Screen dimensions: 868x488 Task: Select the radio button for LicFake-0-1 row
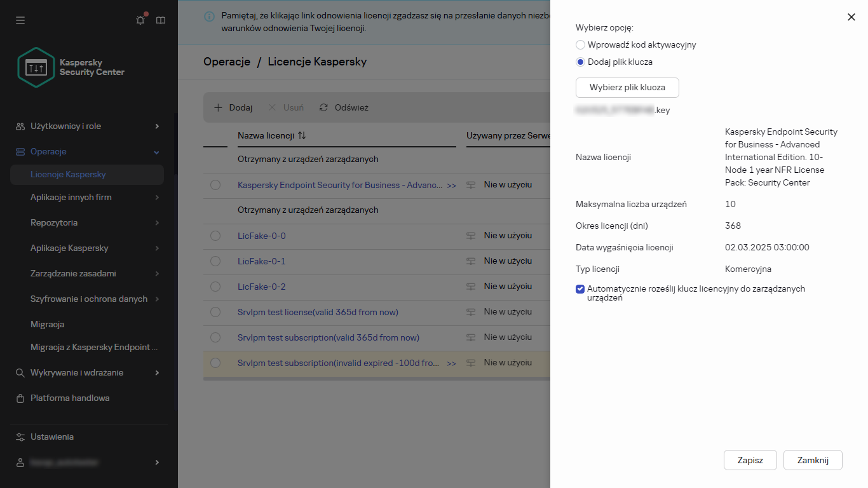pyautogui.click(x=215, y=261)
